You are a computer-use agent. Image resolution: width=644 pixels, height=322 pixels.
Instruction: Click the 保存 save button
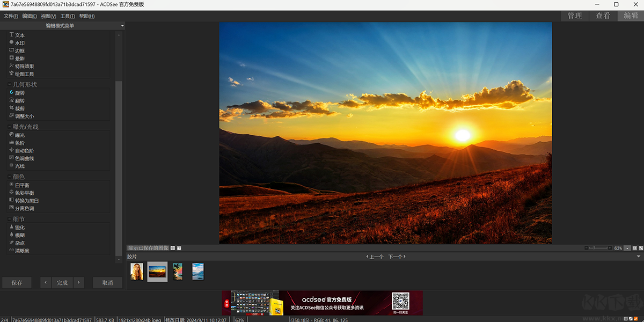pos(17,283)
